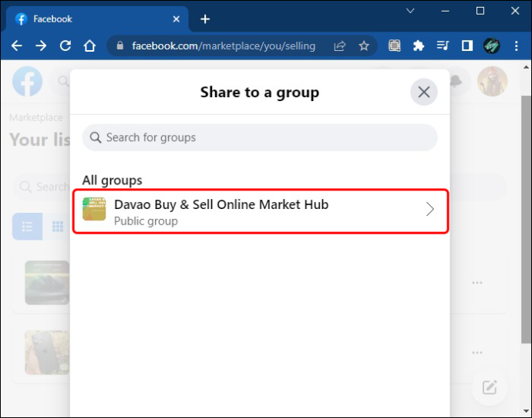The width and height of the screenshot is (532, 418).
Task: Click the scrollbar down arrow
Action: coord(526,412)
